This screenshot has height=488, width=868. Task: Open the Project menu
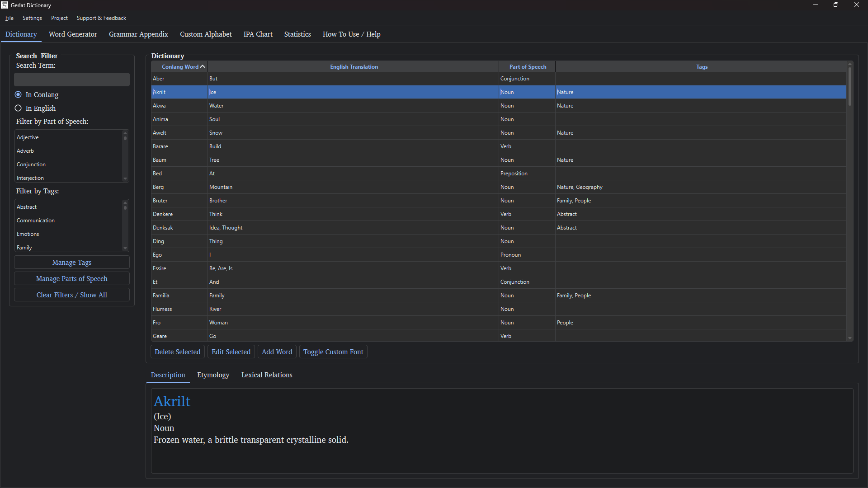pos(59,18)
